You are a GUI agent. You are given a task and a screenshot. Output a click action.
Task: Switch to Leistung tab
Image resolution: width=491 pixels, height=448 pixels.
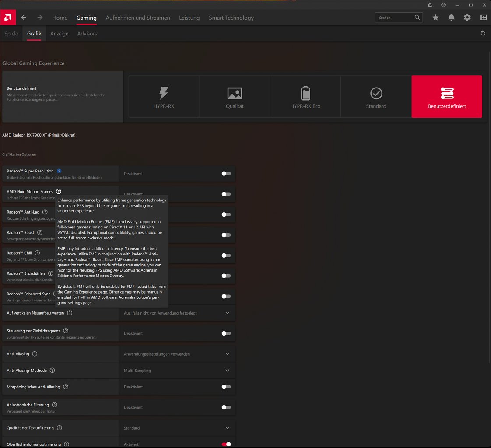click(x=189, y=18)
